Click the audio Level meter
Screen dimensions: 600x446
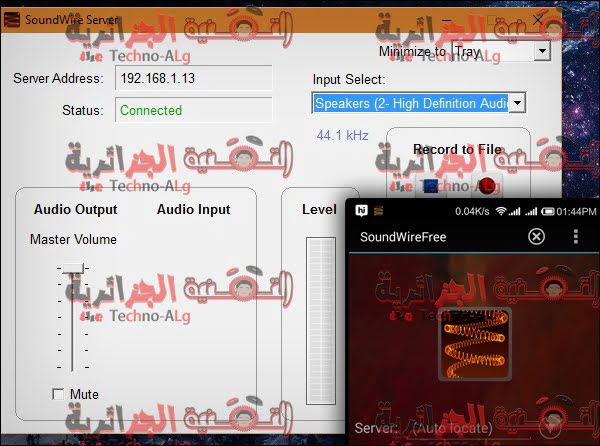(321, 321)
